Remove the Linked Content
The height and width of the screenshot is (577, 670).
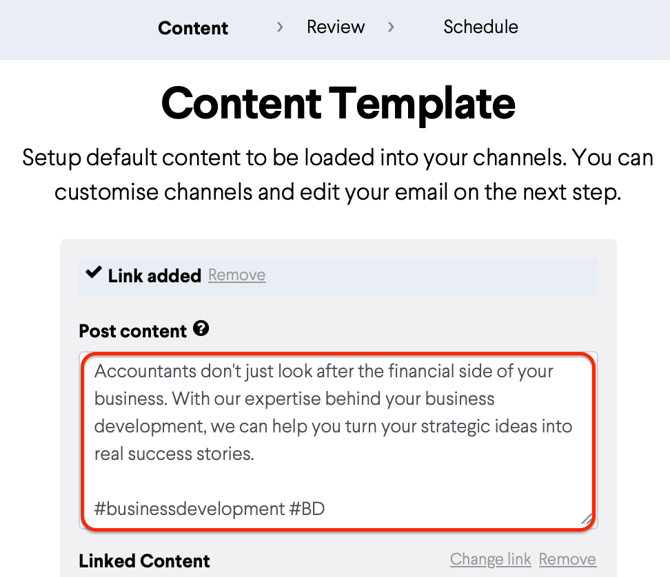coord(567,559)
